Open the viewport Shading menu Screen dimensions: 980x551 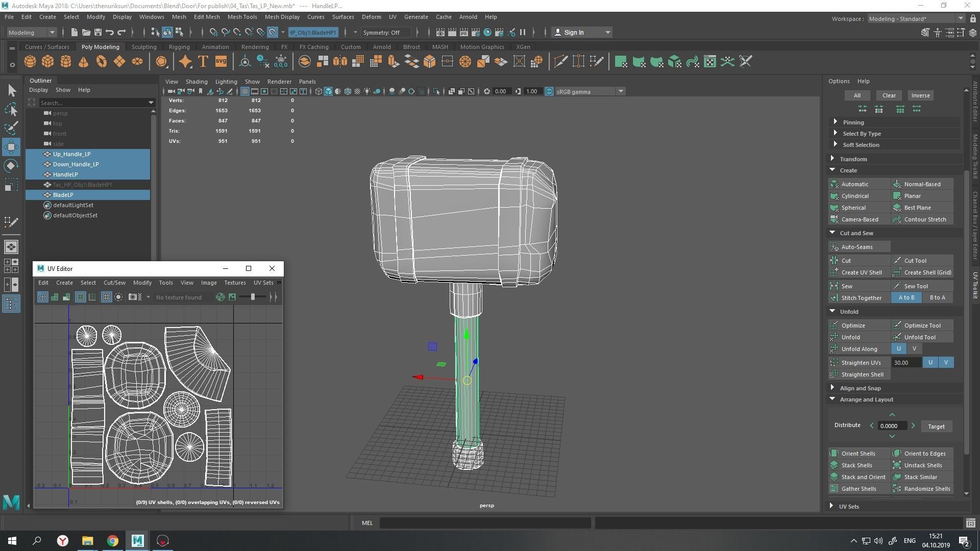197,82
